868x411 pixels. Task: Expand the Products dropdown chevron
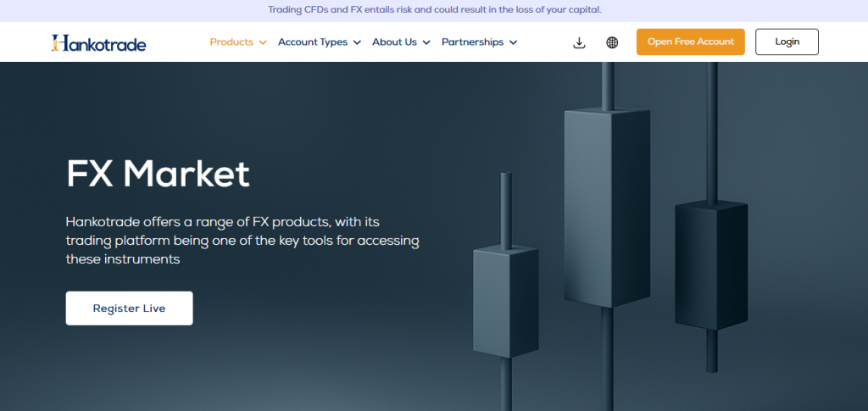pyautogui.click(x=263, y=42)
